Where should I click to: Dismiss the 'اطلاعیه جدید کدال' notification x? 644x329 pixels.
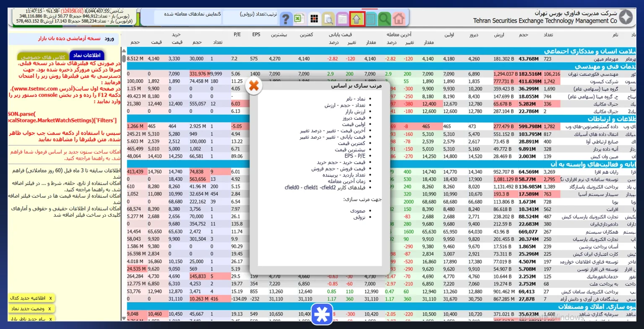[51, 298]
